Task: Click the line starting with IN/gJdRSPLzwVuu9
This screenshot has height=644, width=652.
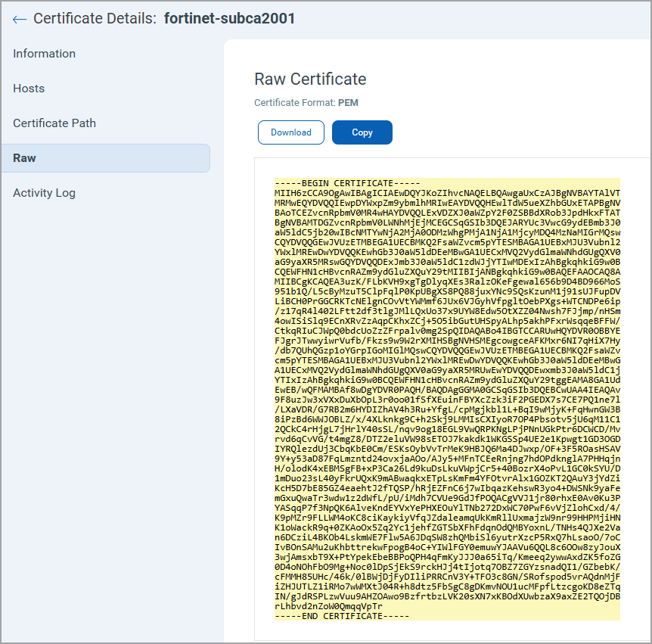Action: (448, 596)
